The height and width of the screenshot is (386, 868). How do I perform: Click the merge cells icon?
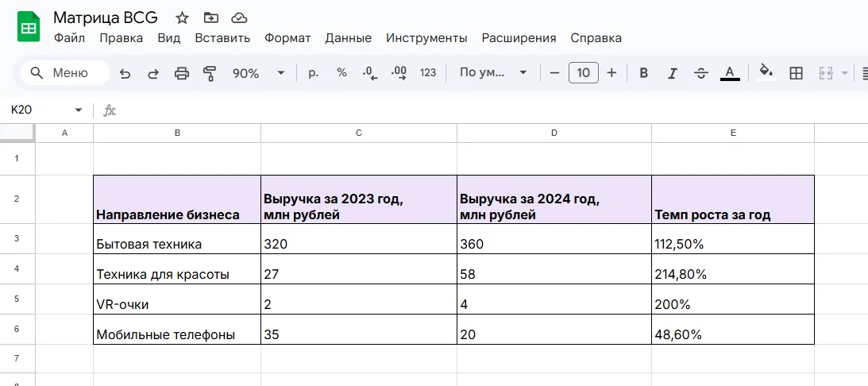(x=826, y=73)
